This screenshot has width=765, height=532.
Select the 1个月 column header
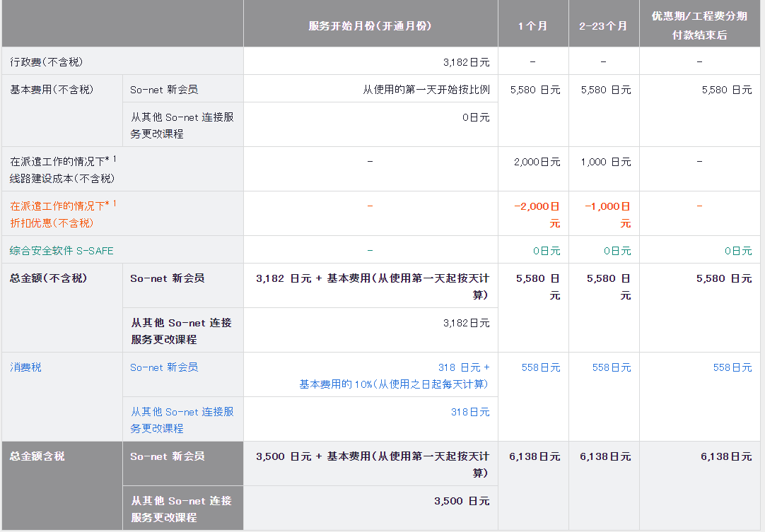click(532, 26)
